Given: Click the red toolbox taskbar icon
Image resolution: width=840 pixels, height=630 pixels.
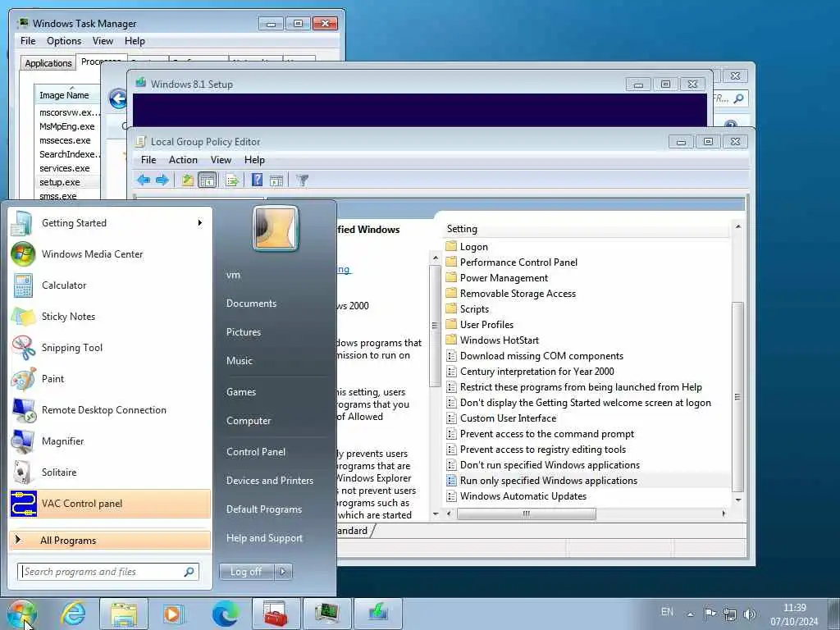Looking at the screenshot, I should (276, 613).
